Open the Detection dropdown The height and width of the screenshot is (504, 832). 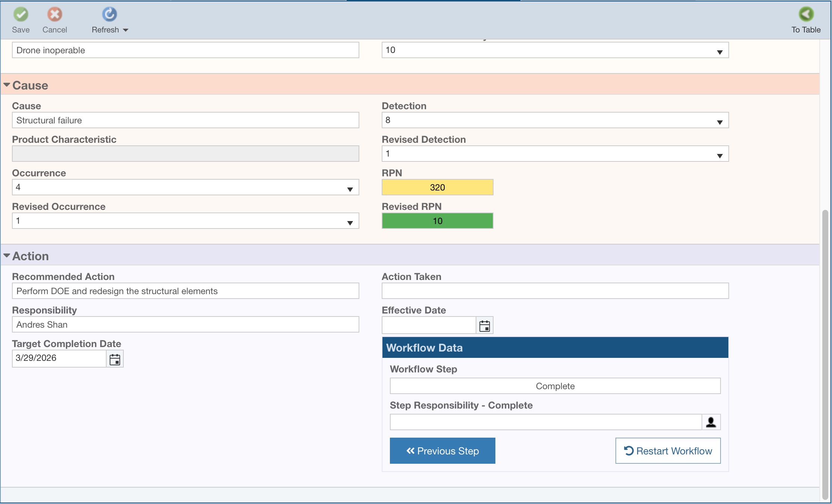[719, 122]
